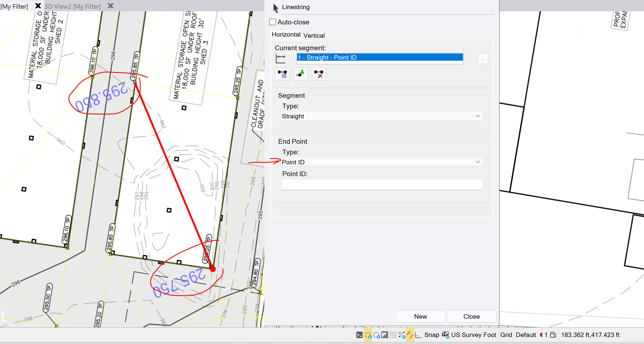Screen dimensions: 644x344
Task: Select the add segment icon
Action: pos(282,74)
